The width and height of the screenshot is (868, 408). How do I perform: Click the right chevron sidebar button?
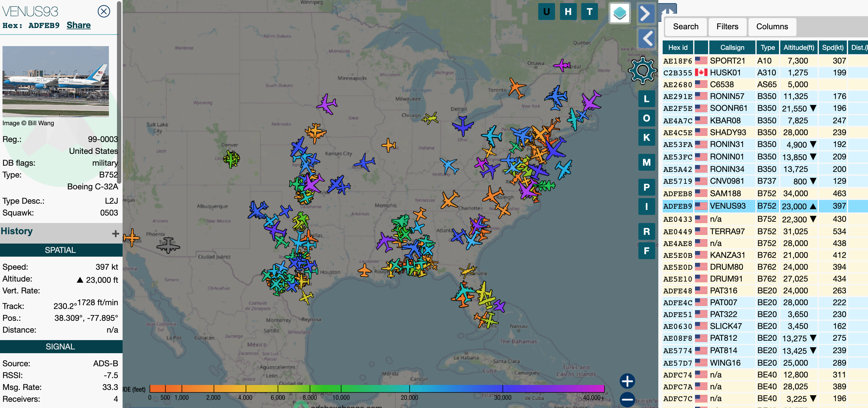click(646, 13)
